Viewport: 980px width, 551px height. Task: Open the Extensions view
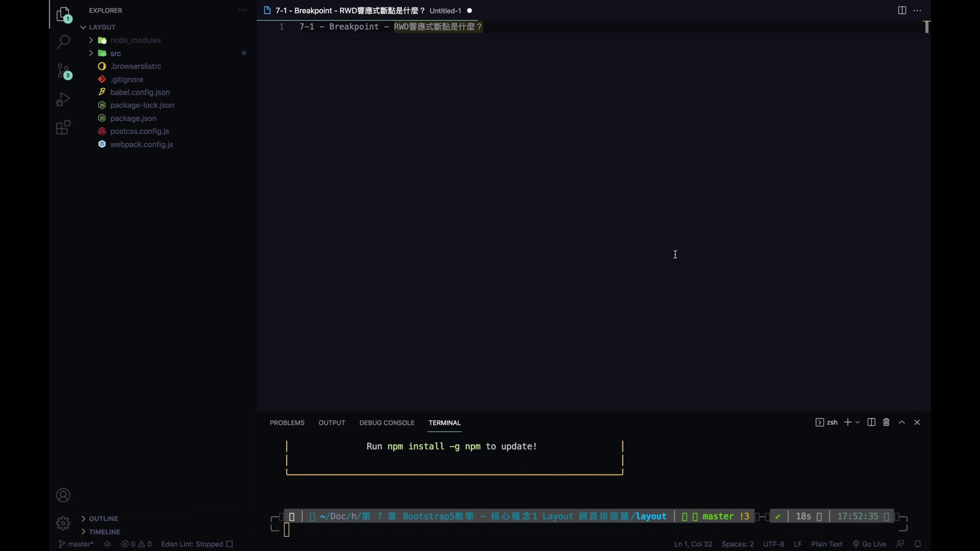(63, 128)
